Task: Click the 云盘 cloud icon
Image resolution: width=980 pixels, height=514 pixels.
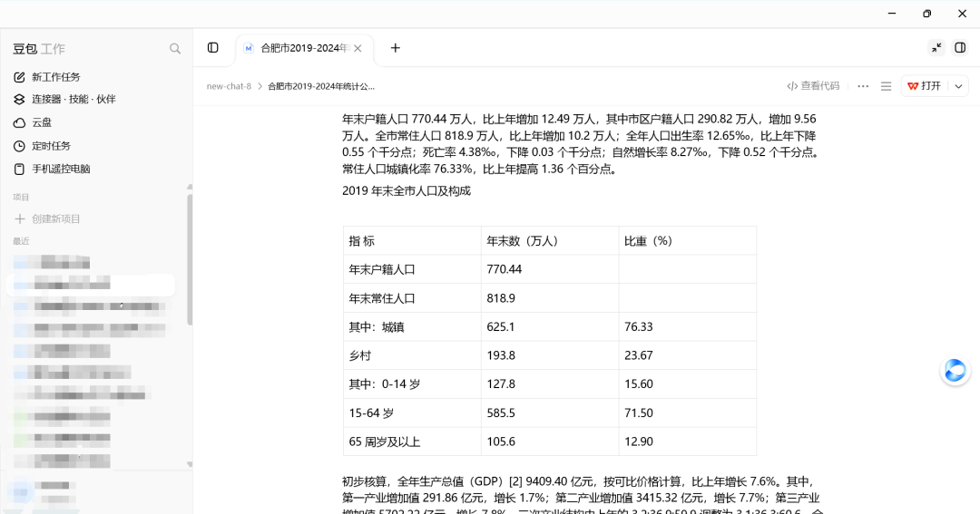Action: [x=19, y=122]
